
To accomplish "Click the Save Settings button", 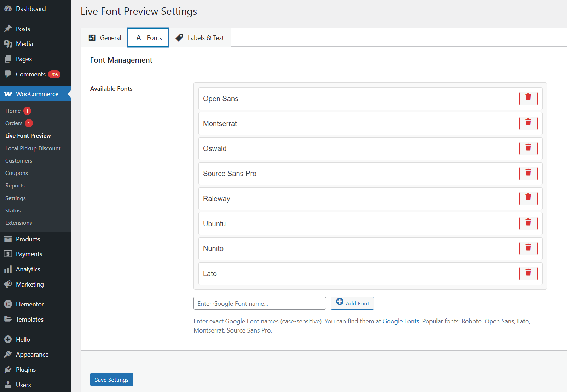I will click(x=111, y=379).
